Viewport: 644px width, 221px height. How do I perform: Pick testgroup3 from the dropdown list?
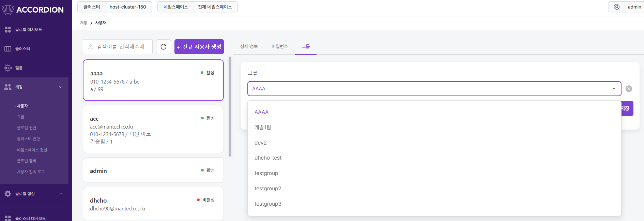tap(434, 204)
